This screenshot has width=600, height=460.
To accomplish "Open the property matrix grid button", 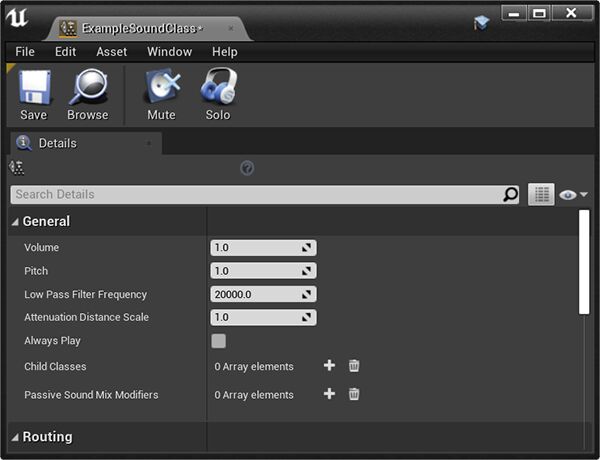I will point(541,194).
